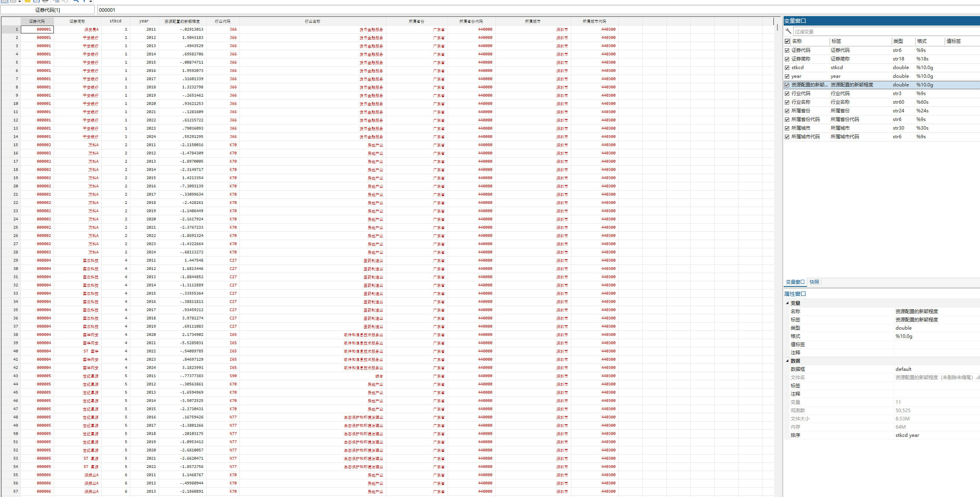
Task: Switch to the 快照 tab
Action: point(814,282)
